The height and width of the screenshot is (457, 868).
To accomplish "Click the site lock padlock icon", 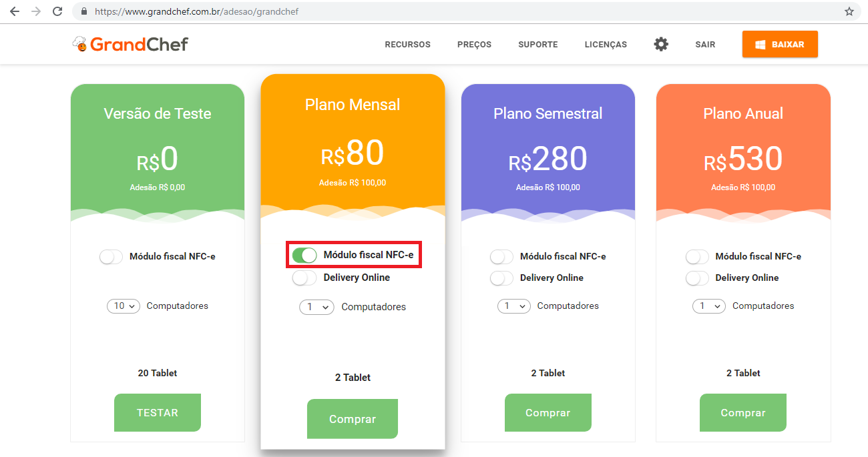I will [x=84, y=11].
